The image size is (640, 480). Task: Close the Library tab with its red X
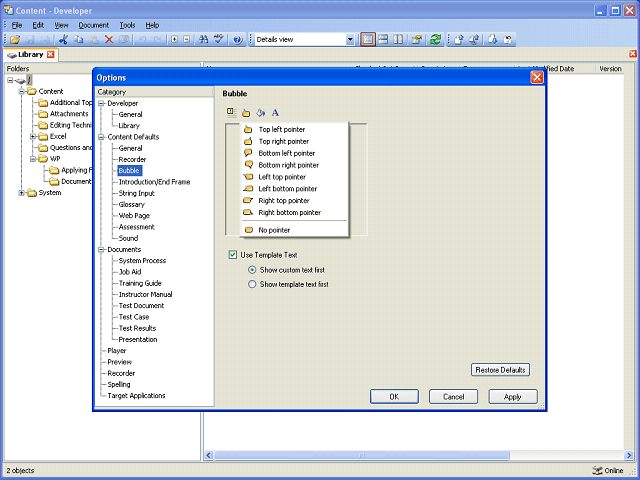click(x=51, y=54)
